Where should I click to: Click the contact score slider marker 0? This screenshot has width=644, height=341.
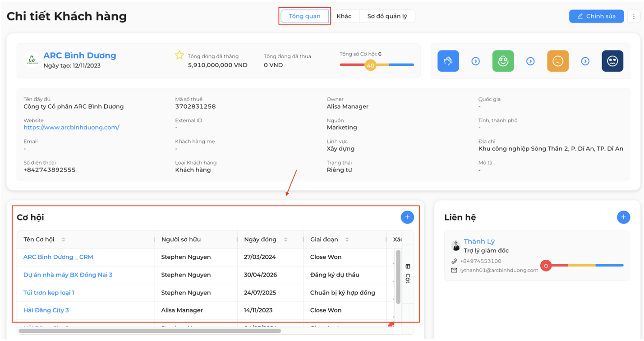(546, 266)
